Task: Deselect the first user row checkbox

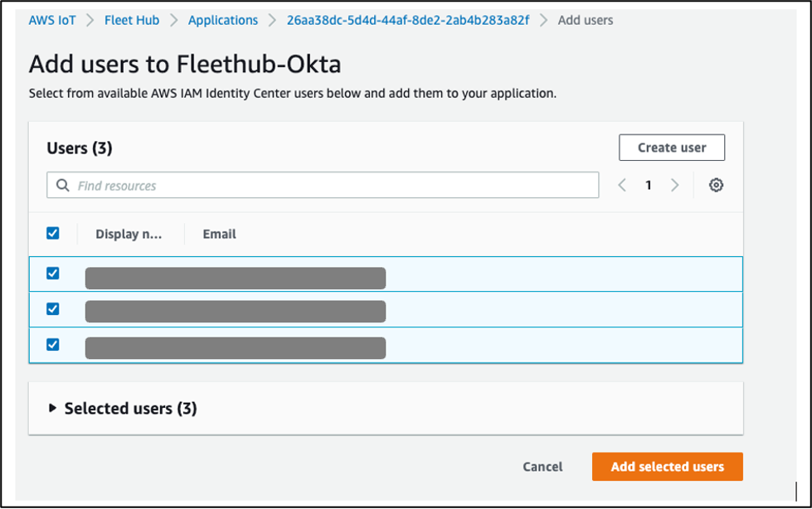Action: click(x=53, y=274)
